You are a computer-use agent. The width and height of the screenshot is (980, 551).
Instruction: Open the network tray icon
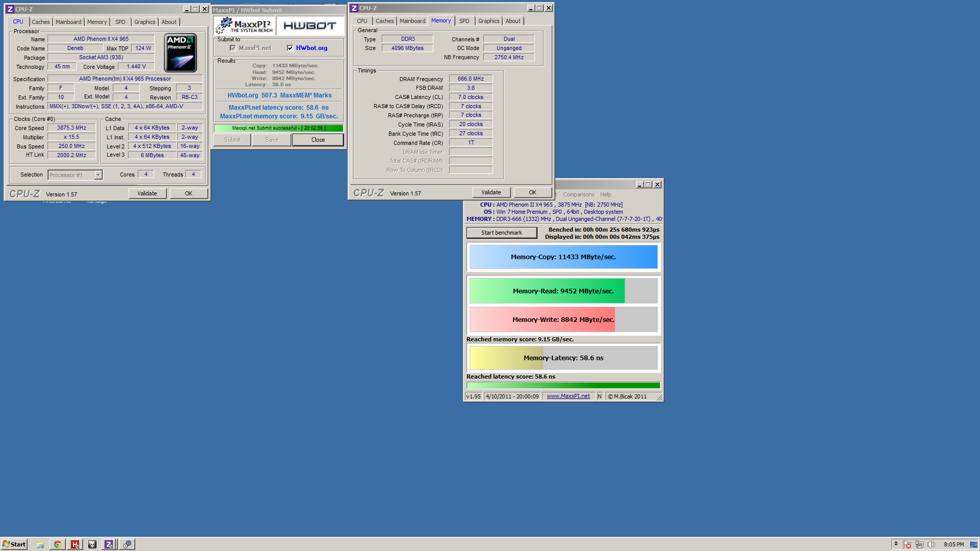click(x=919, y=544)
